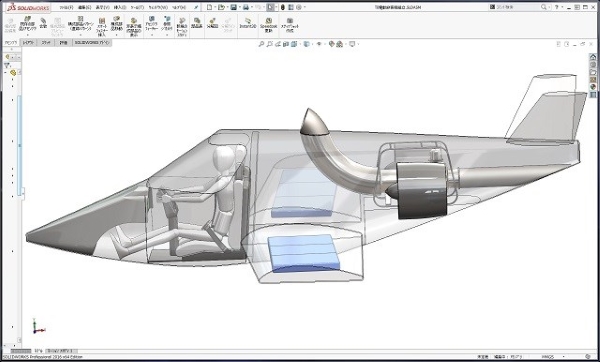Open the Insert menu in menu bar
This screenshot has height=362, width=600.
point(120,7)
